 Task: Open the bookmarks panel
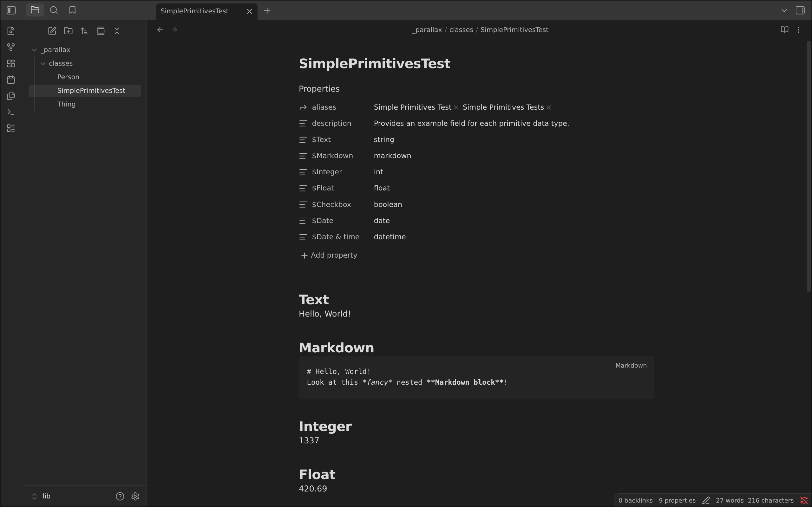tap(72, 10)
